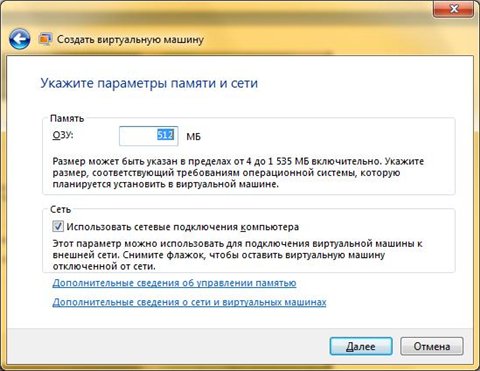Click the ОЗУ memory size input field
Screen dimensions: 480x371
[149, 136]
